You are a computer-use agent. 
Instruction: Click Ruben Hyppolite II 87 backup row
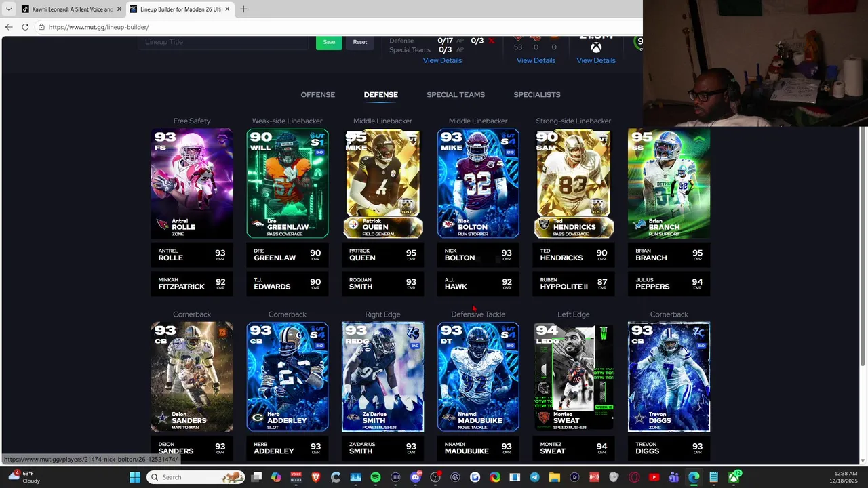point(574,283)
